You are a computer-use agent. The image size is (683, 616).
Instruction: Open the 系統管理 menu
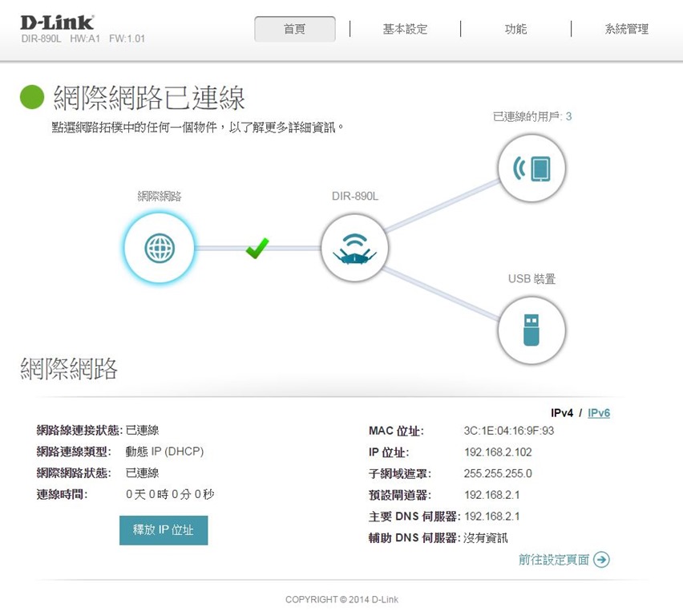coord(627,29)
